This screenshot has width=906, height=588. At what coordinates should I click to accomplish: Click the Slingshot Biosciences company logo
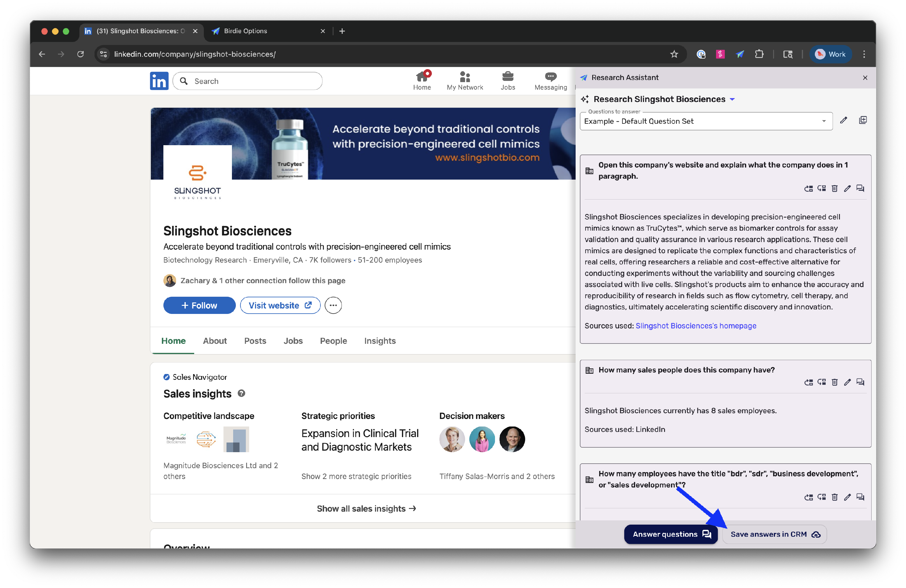pos(197,179)
